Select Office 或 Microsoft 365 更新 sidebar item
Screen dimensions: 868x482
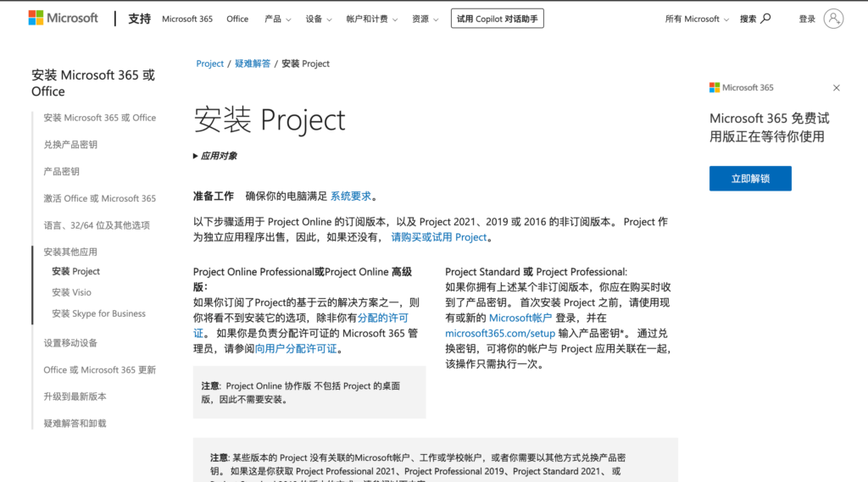[100, 369]
